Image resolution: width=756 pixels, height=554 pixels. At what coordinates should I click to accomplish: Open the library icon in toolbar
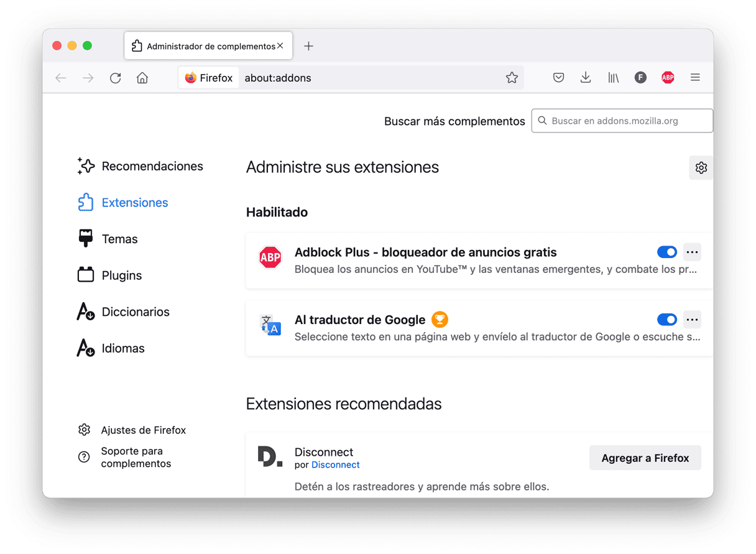(x=613, y=78)
